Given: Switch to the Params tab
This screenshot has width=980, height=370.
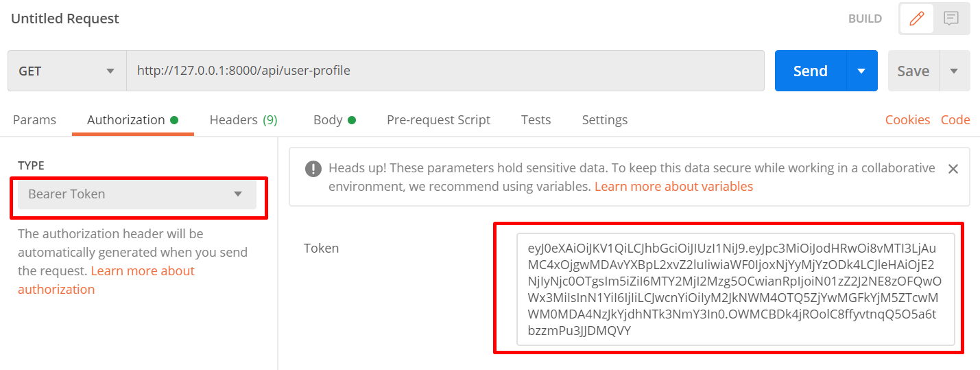Looking at the screenshot, I should click(34, 120).
